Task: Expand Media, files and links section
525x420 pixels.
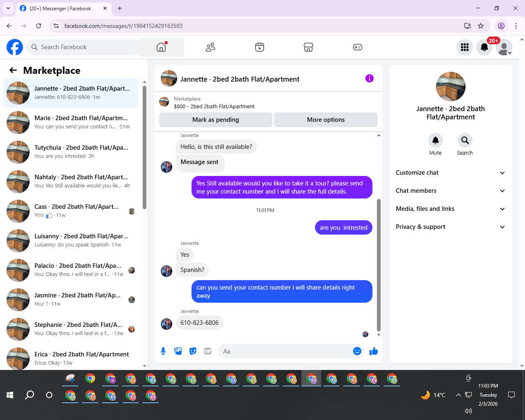Action: (450, 209)
